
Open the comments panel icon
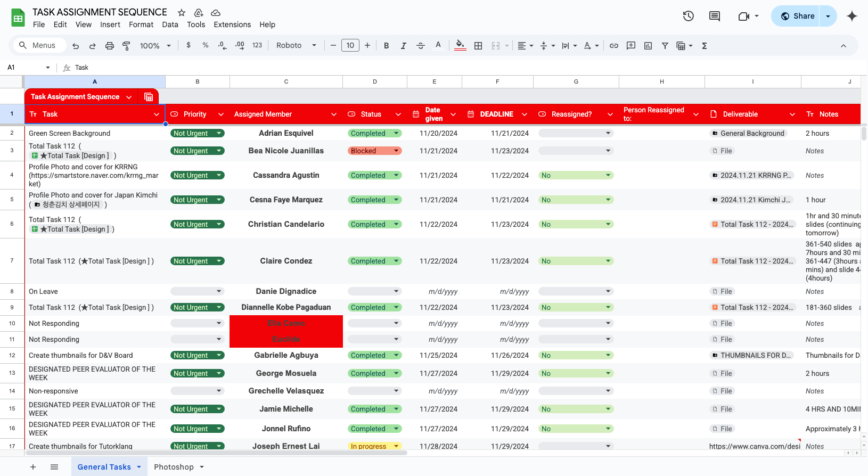tap(715, 16)
